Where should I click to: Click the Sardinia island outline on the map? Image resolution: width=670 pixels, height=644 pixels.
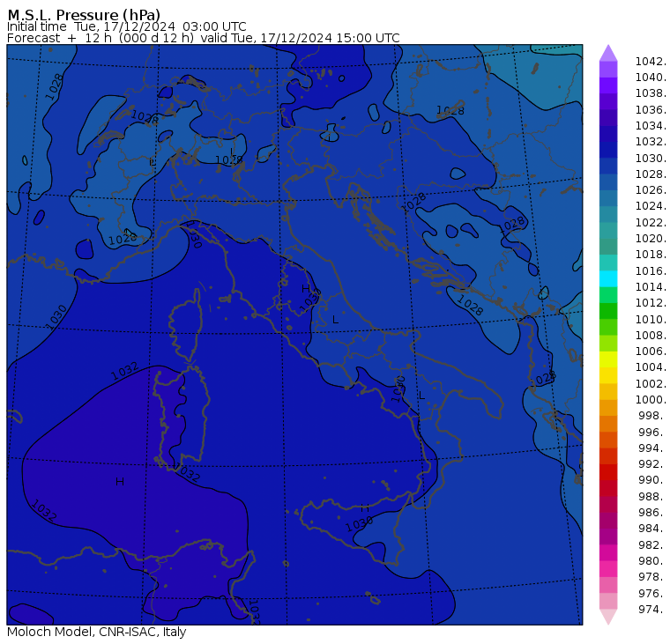tap(182, 417)
